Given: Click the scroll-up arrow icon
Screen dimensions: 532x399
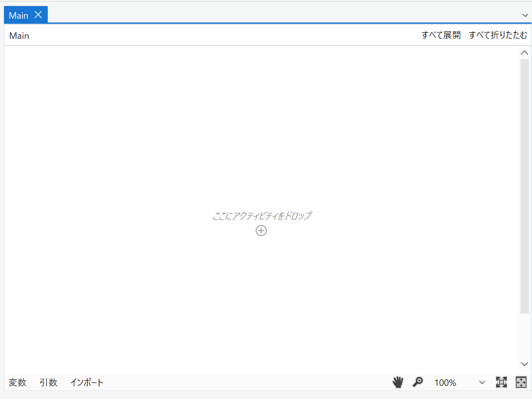Looking at the screenshot, I should click(524, 52).
